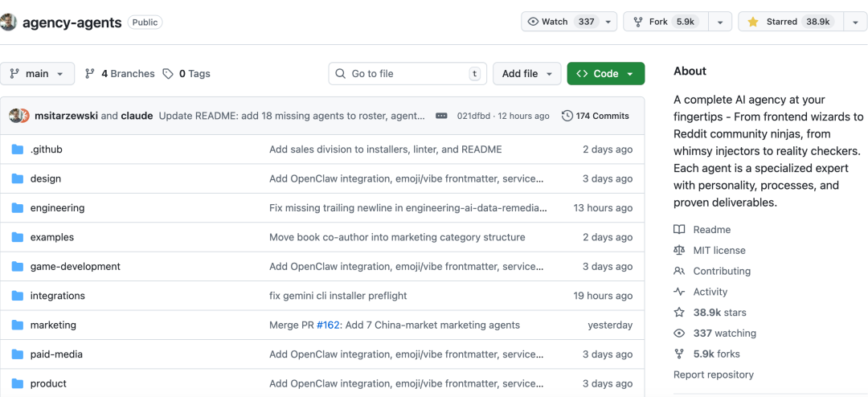
Task: Open the PR #162 link
Action: point(328,325)
